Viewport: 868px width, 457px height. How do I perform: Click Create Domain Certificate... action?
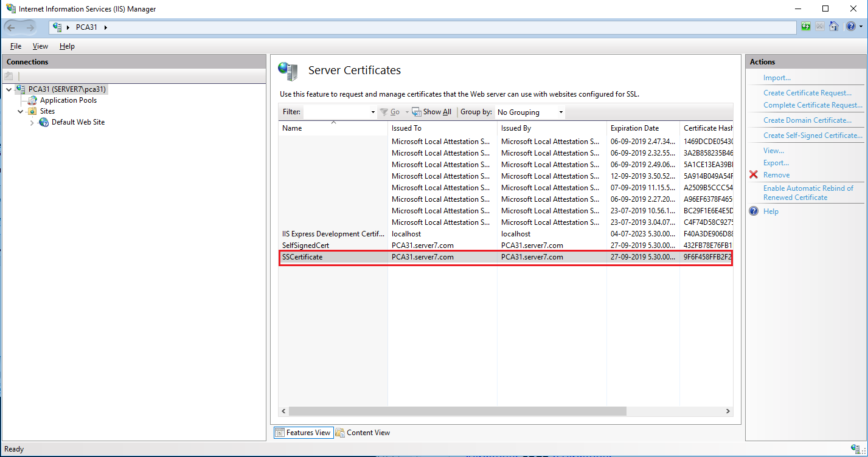point(807,120)
